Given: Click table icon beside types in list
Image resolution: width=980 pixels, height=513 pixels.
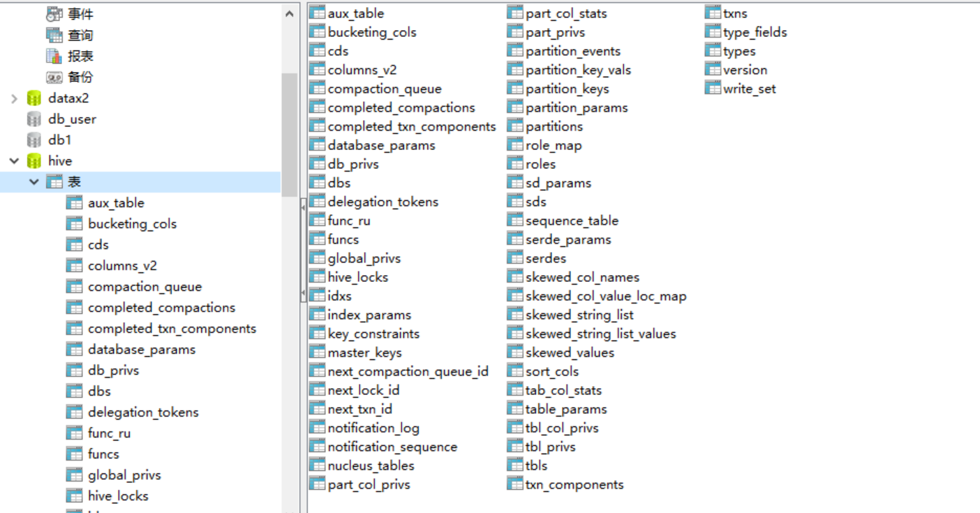Looking at the screenshot, I should click(713, 51).
